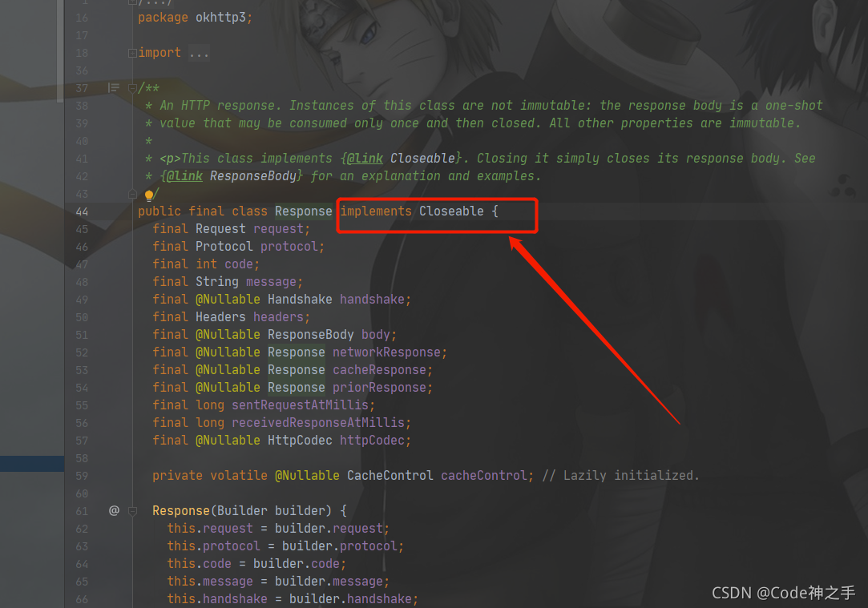Expand the folded header comment at the top

132,2
